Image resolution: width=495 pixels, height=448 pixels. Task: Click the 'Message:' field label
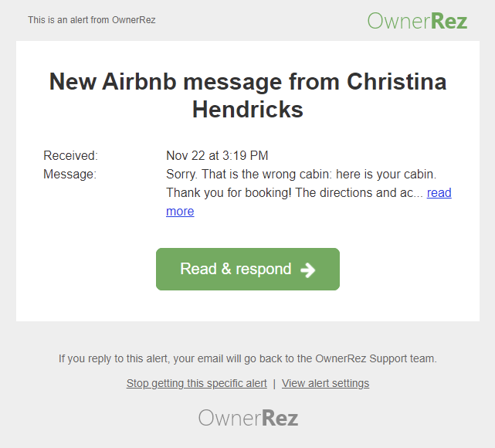point(70,174)
